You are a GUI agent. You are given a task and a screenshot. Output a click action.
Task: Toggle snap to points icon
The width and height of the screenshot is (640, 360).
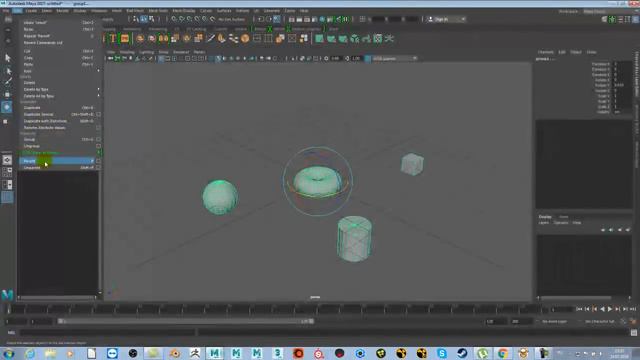point(189,19)
